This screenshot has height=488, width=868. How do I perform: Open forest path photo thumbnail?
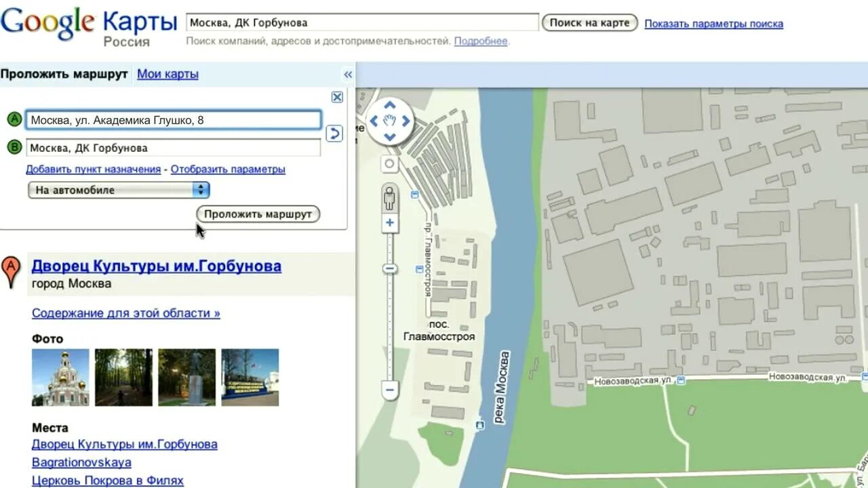[123, 378]
